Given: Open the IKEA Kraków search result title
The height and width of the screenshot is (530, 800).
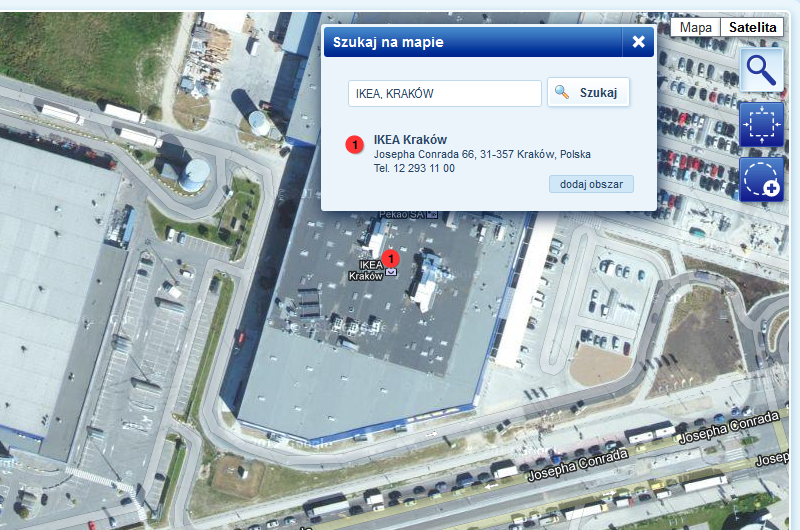Looking at the screenshot, I should [410, 140].
